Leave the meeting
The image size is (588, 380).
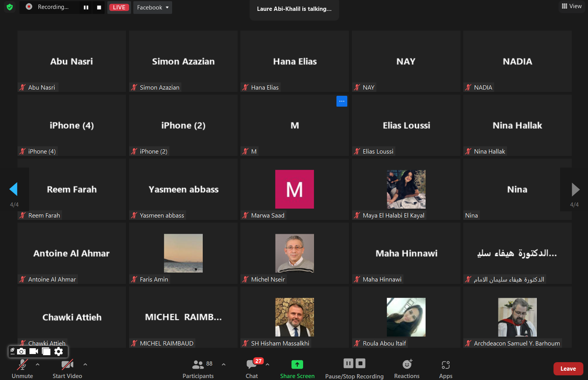568,369
